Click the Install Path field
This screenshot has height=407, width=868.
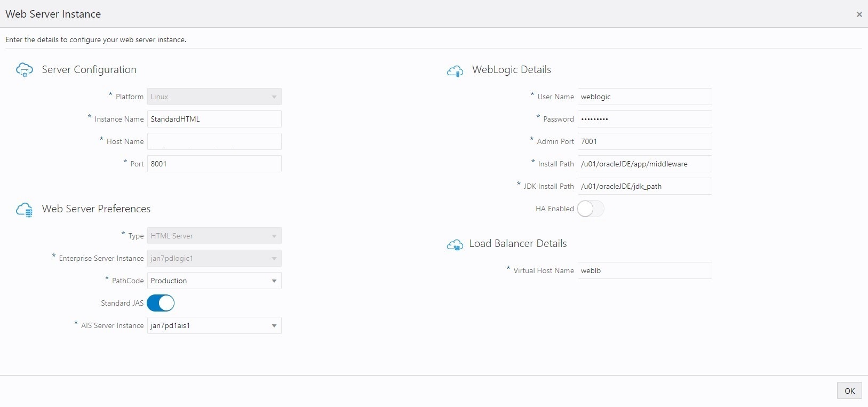point(644,164)
